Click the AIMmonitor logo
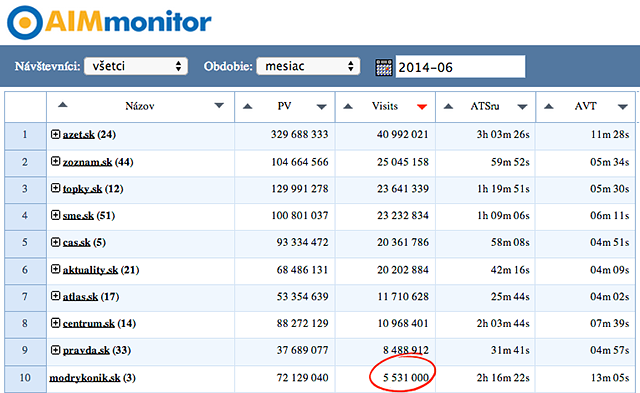The image size is (640, 393). 109,22
